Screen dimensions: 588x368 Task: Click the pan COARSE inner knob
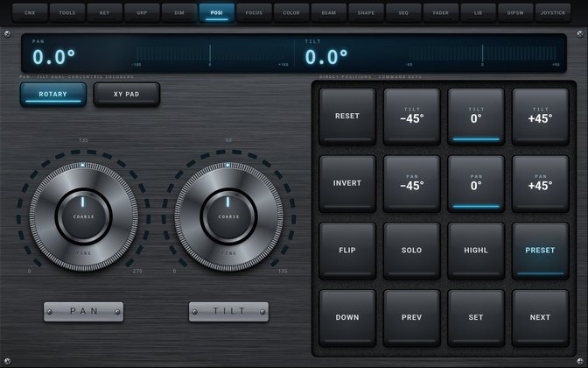(83, 216)
